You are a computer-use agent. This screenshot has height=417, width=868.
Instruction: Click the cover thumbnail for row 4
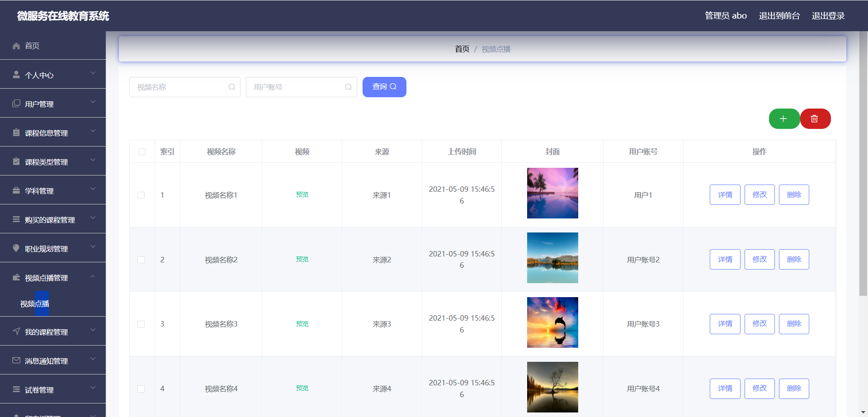tap(552, 387)
